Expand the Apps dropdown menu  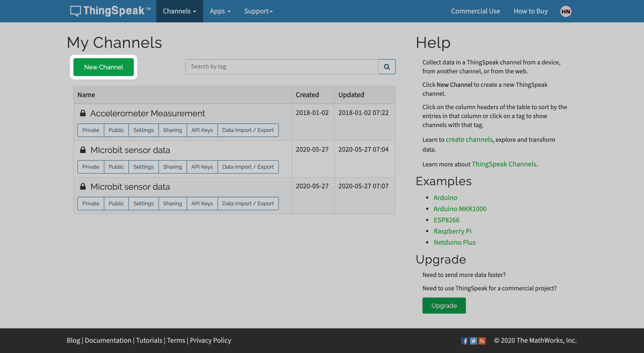(x=220, y=11)
